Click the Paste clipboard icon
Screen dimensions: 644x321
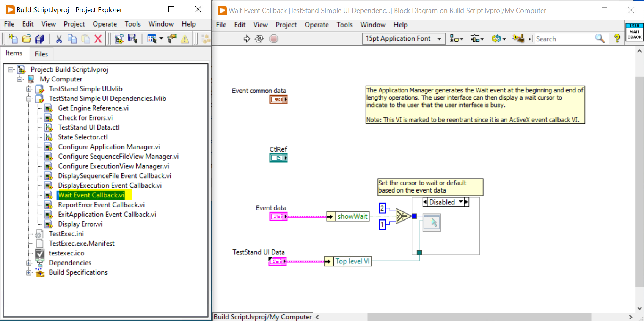click(x=86, y=39)
